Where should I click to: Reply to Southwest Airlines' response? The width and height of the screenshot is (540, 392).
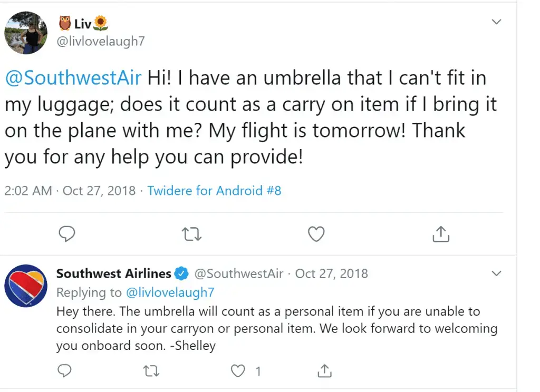(64, 371)
